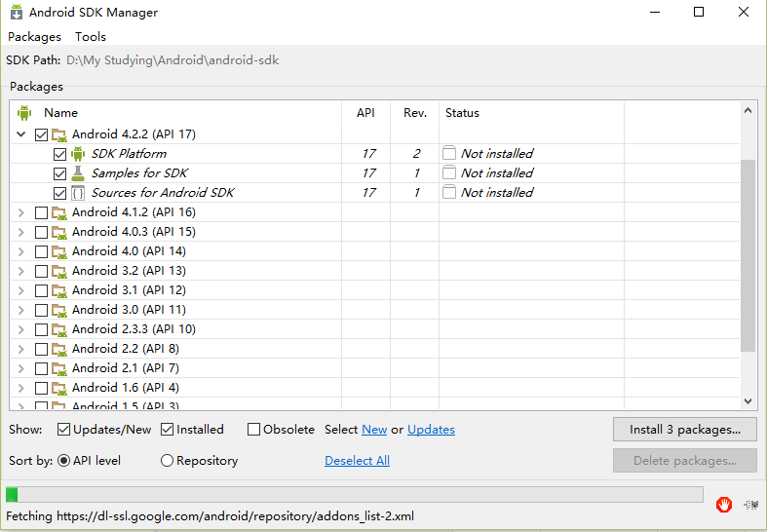Click Install 3 packages button

[x=685, y=430]
